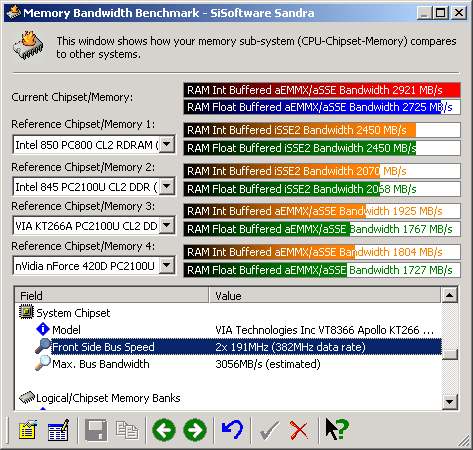Click the green Float iSSE2 2450 MB/s bar
The width and height of the screenshot is (473, 450).
click(x=322, y=148)
